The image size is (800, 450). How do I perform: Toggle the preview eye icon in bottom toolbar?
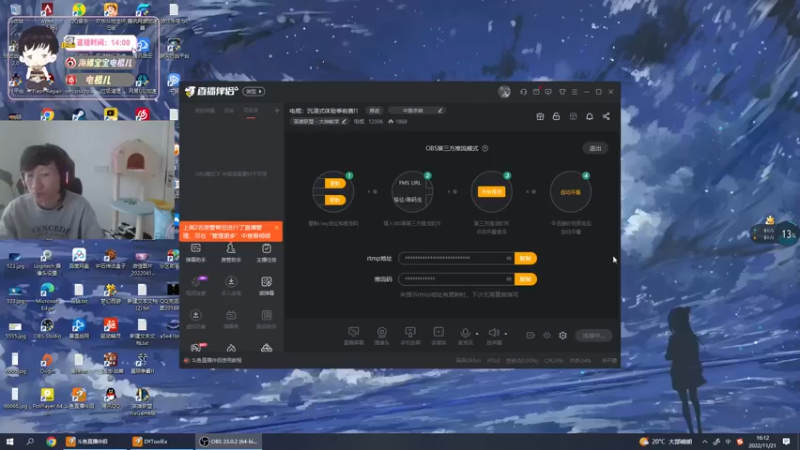point(546,335)
